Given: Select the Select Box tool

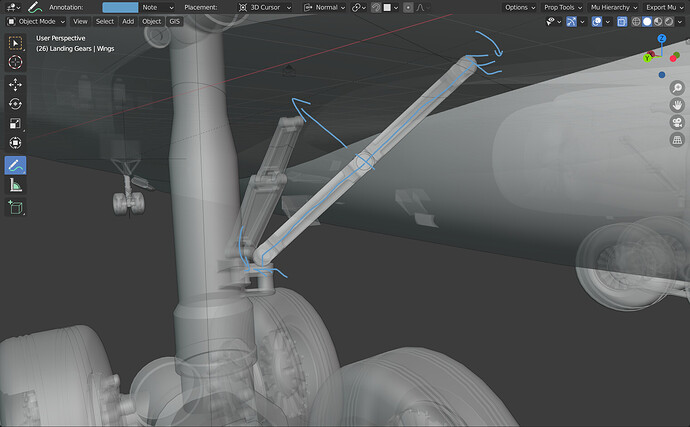Looking at the screenshot, I should tap(15, 44).
